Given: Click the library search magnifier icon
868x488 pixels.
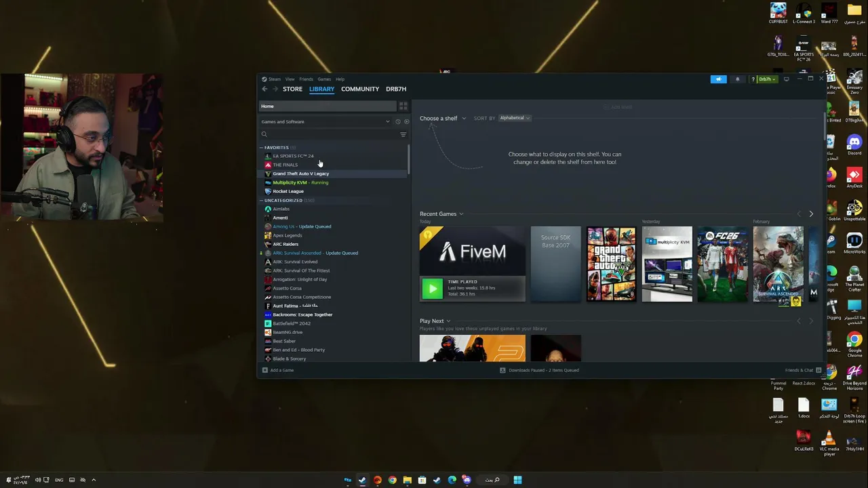Looking at the screenshot, I should [x=264, y=134].
